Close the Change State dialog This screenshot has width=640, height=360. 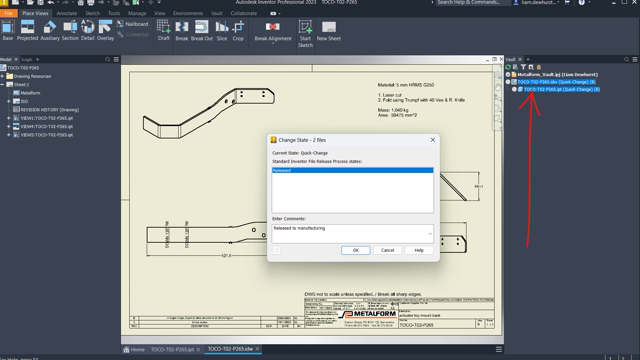(x=433, y=140)
